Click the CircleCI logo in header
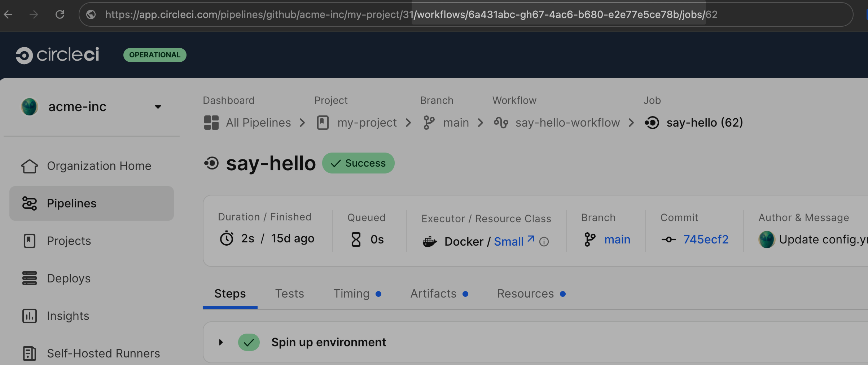This screenshot has width=868, height=365. (57, 55)
